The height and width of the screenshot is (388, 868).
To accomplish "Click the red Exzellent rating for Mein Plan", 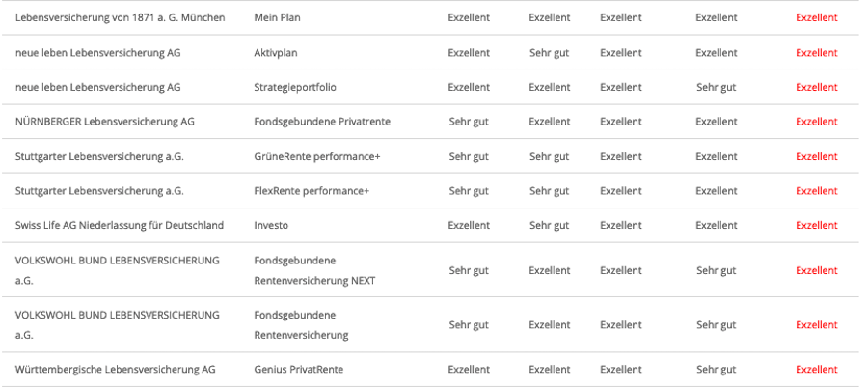I will click(x=817, y=17).
